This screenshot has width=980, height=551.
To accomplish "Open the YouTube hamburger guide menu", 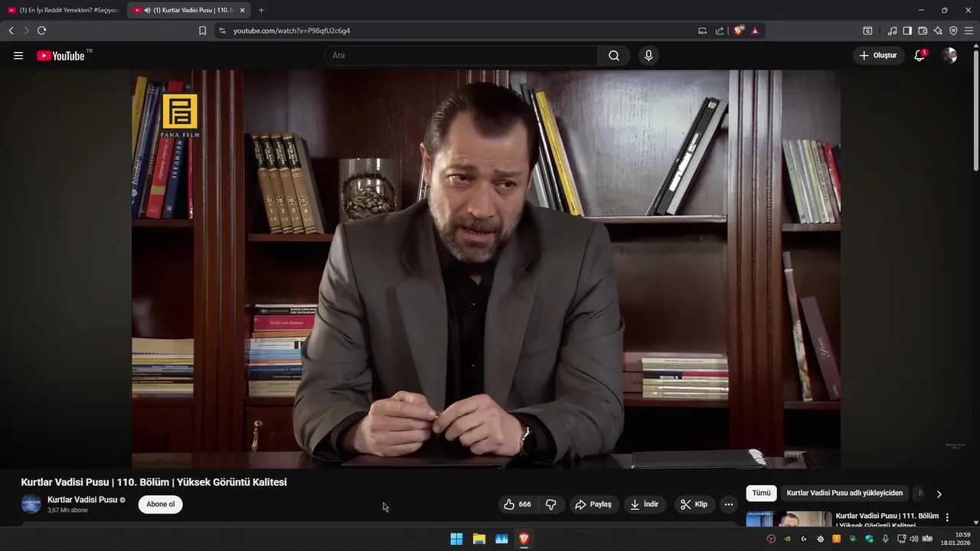I will (x=18, y=56).
